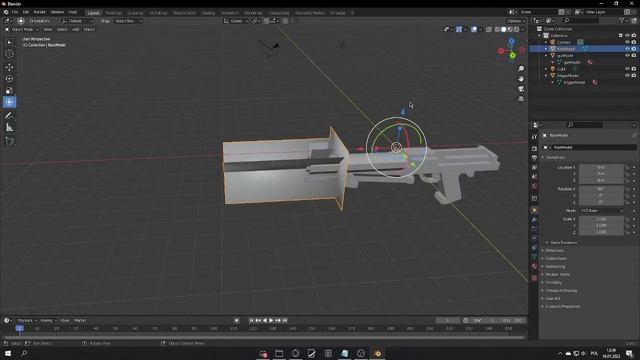This screenshot has width=640, height=360.
Task: Open the timeline Playback menu
Action: pos(27,320)
